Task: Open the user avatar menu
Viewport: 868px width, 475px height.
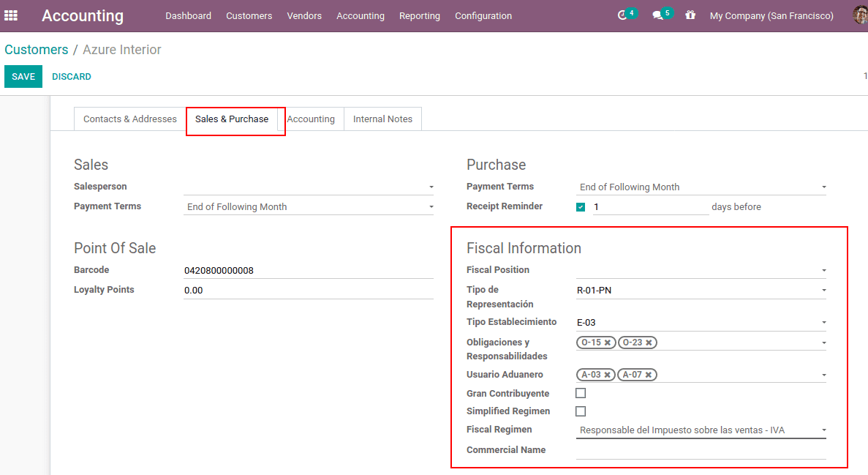Action: tap(860, 15)
